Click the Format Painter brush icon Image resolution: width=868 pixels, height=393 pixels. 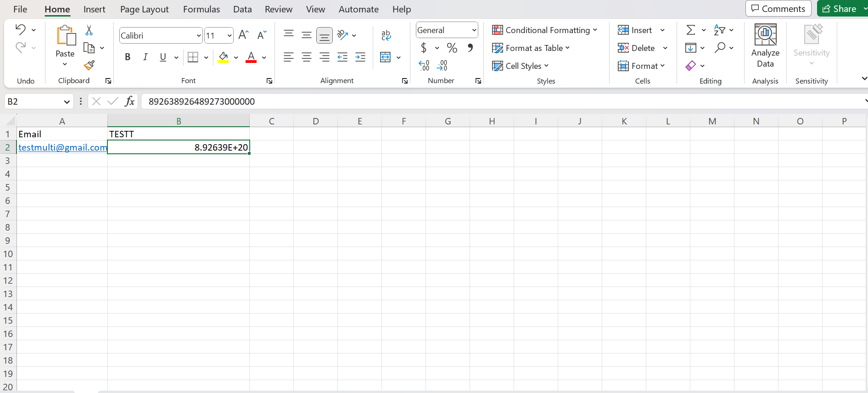tap(89, 66)
